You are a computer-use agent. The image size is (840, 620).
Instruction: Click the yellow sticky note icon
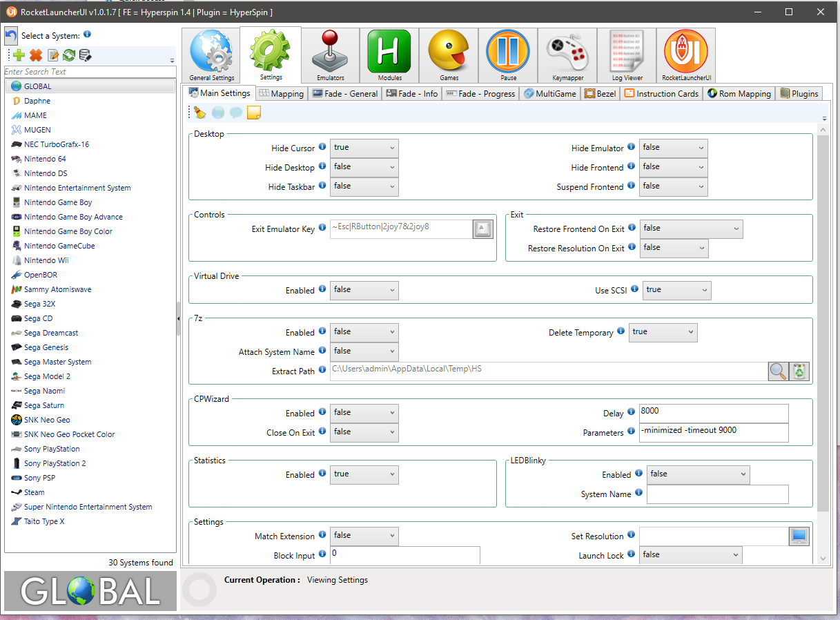point(254,113)
